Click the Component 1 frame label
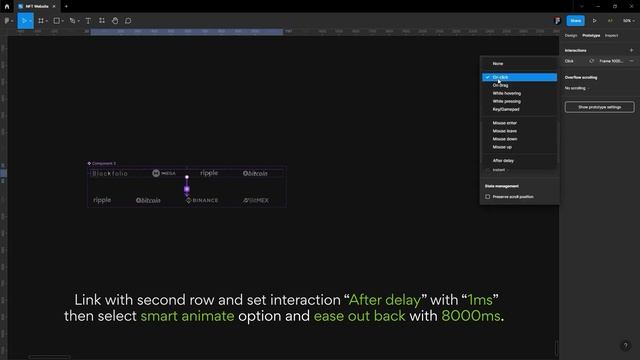Image resolution: width=640 pixels, height=360 pixels. [x=102, y=163]
